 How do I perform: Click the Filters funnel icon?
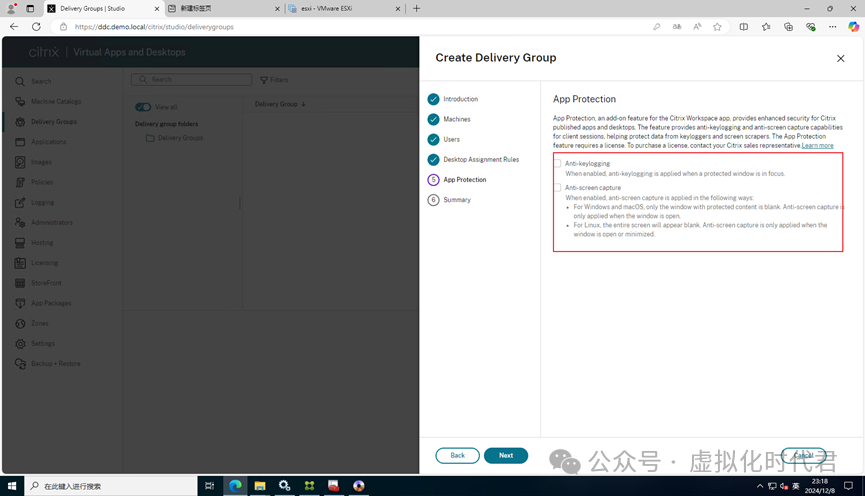coord(264,80)
